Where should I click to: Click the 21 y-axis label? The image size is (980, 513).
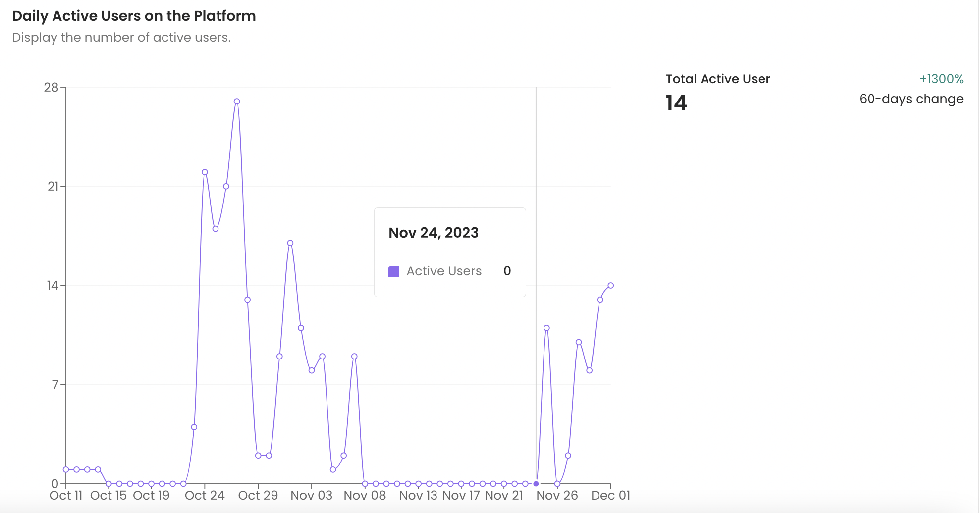(x=53, y=187)
